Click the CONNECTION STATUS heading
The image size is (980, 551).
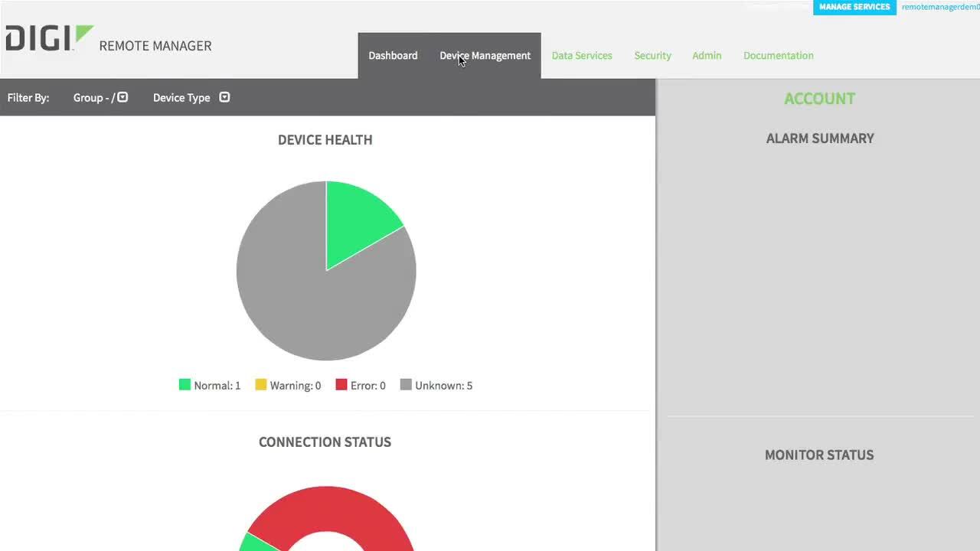pyautogui.click(x=325, y=442)
